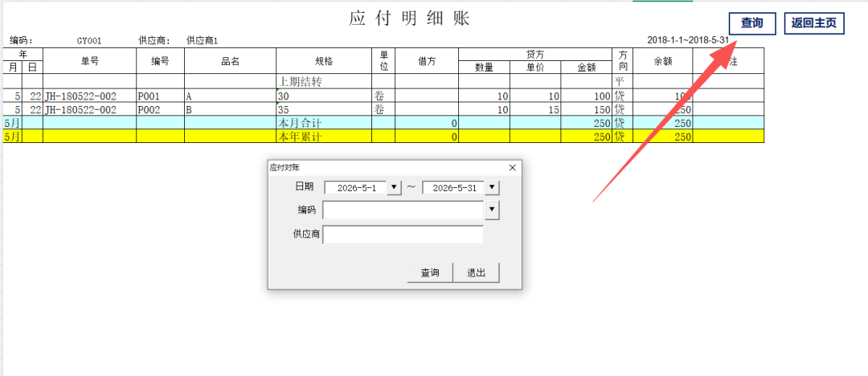Select 金额 250 in the 本月合计 row
This screenshot has width=868, height=376.
point(586,122)
